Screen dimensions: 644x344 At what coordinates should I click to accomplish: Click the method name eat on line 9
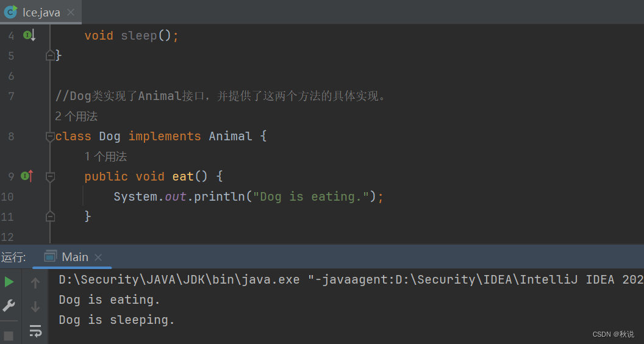point(183,177)
